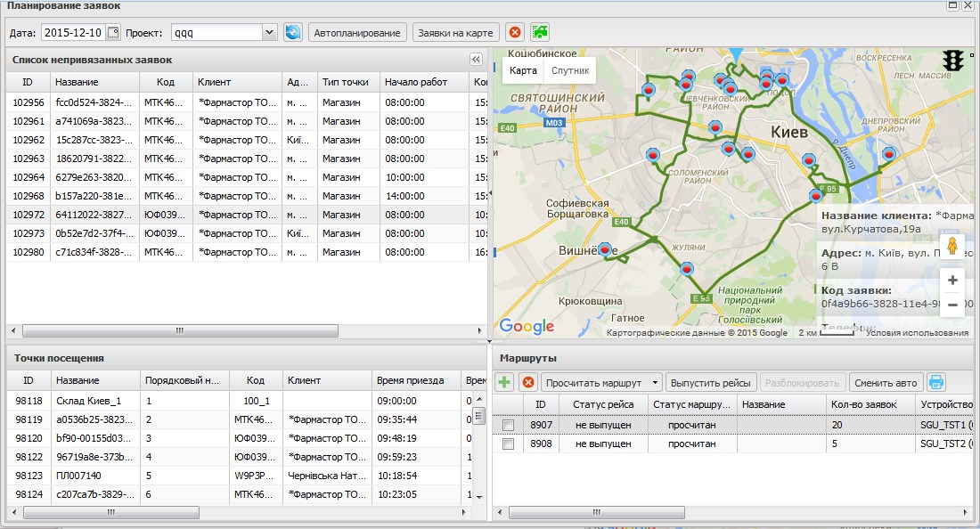Collapse the Список непривязанных заявок panel
The width and height of the screenshot is (980, 529).
(x=476, y=60)
